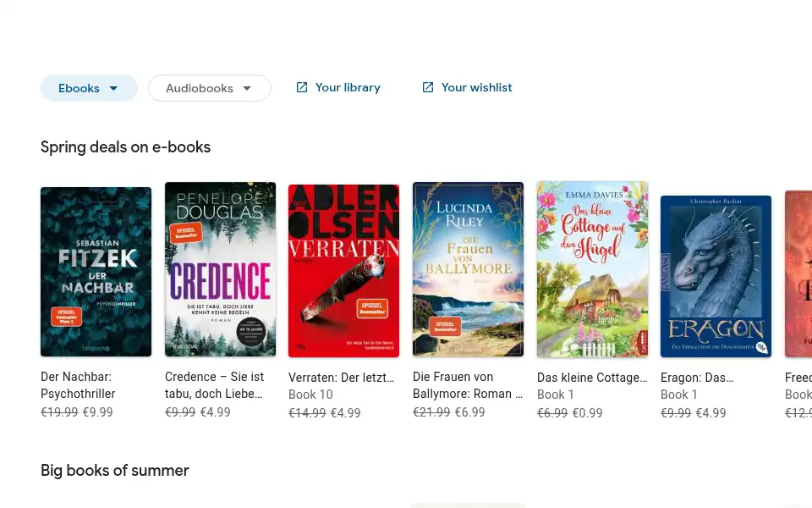
Task: Click 'Book 1' label under Das kleine Cottage
Action: pos(556,395)
